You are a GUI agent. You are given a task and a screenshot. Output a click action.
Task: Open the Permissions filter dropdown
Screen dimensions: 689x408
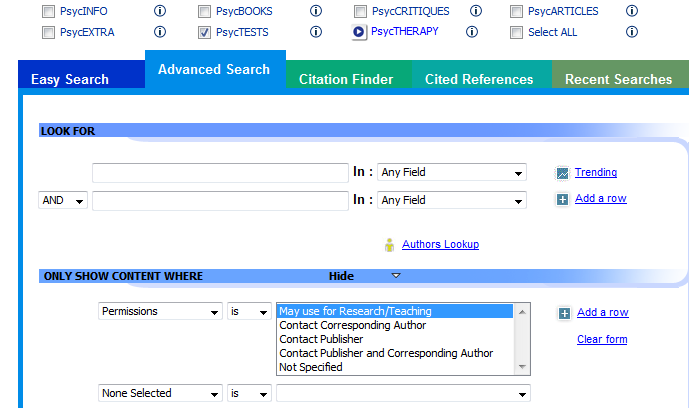click(x=160, y=311)
